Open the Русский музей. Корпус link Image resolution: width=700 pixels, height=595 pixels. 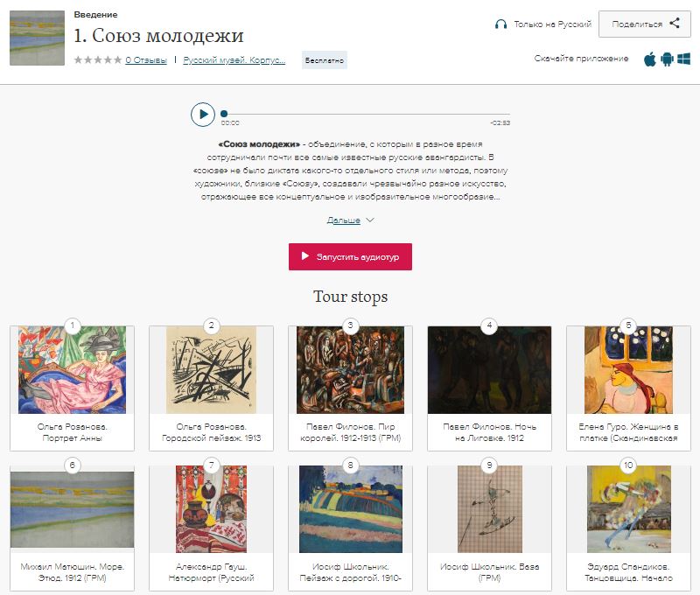click(x=234, y=59)
